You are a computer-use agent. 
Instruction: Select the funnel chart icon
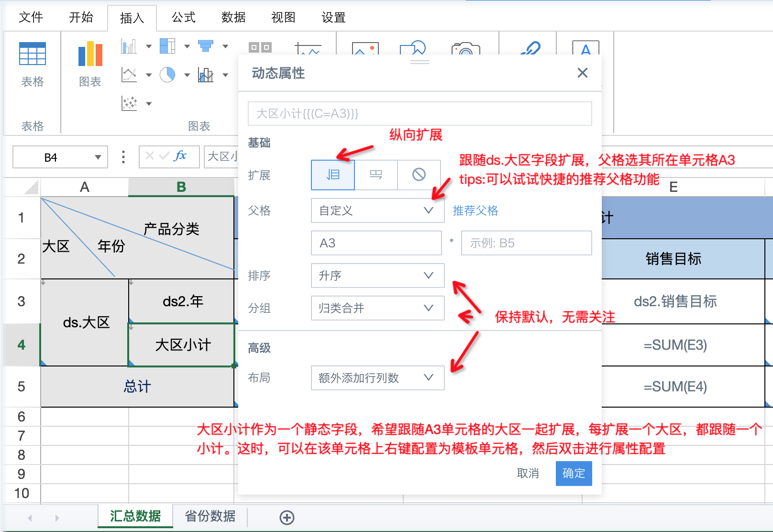point(206,46)
